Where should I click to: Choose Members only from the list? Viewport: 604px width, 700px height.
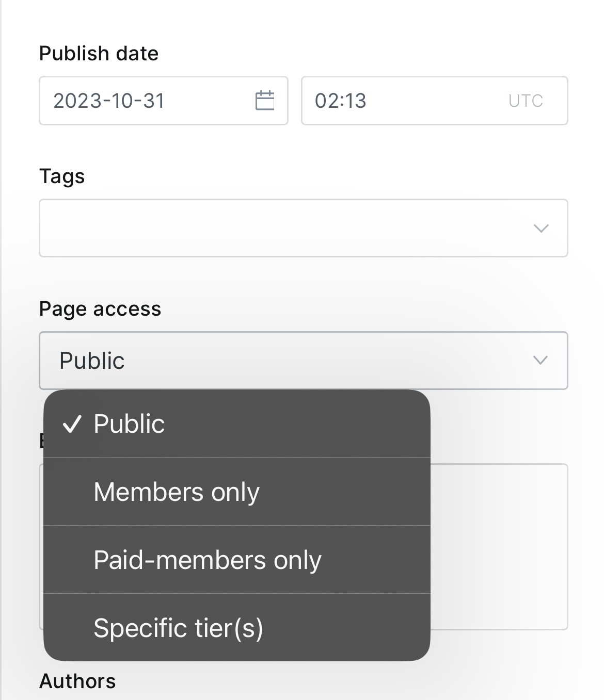coord(237,492)
